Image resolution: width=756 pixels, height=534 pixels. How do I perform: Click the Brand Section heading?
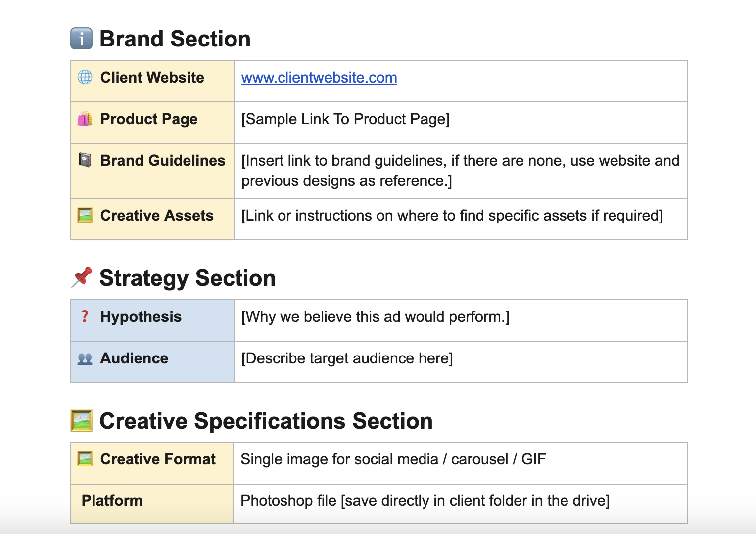(175, 39)
